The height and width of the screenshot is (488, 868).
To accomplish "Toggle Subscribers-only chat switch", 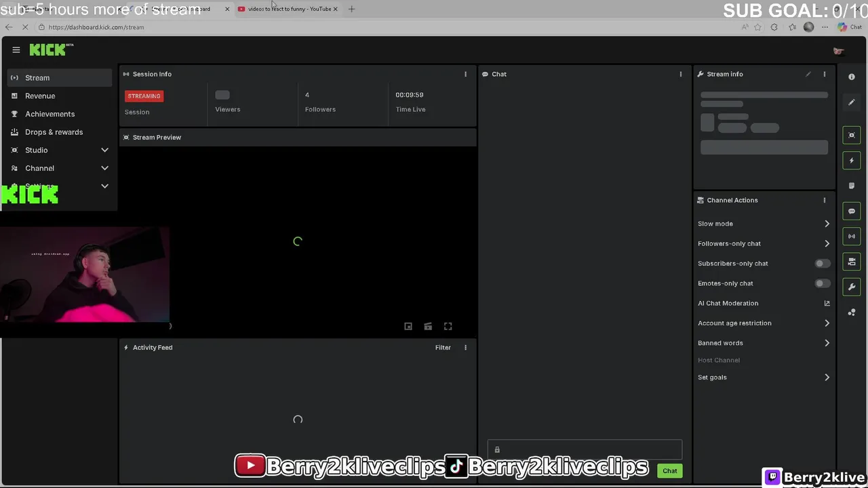I will [822, 263].
